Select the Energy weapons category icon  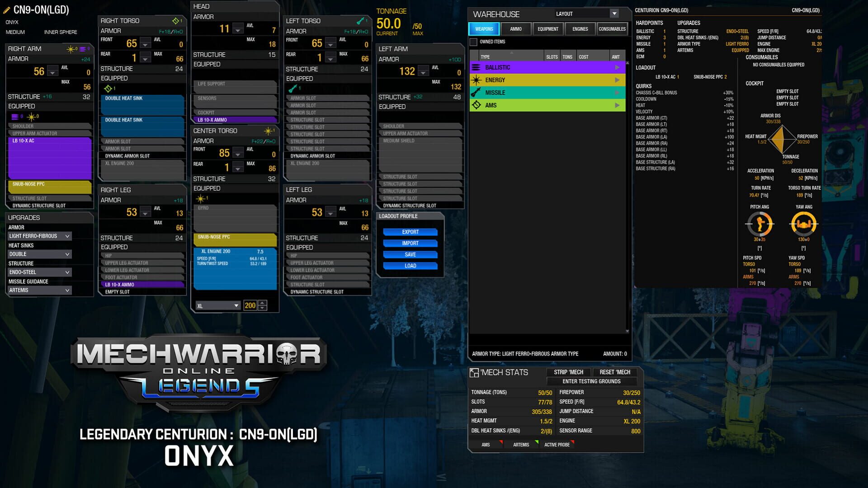(476, 80)
